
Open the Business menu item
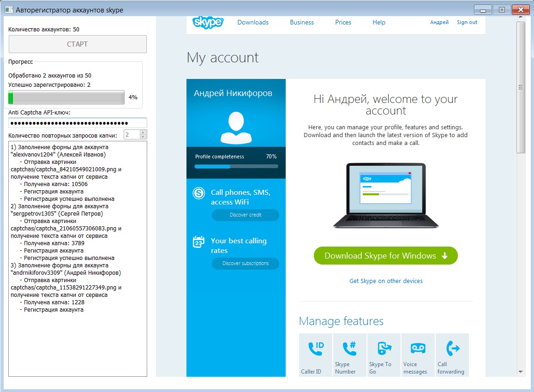[302, 22]
